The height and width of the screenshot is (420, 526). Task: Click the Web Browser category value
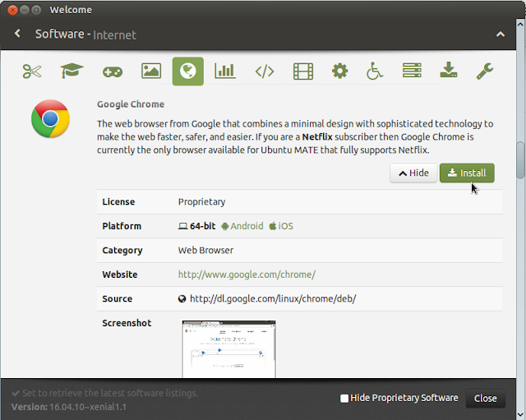[x=205, y=250]
